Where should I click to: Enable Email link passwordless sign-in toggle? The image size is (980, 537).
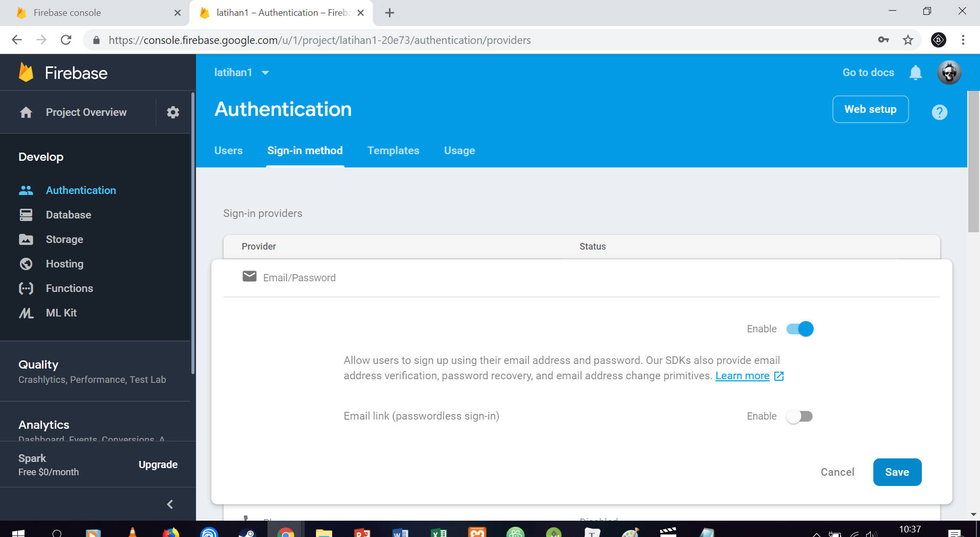tap(799, 416)
